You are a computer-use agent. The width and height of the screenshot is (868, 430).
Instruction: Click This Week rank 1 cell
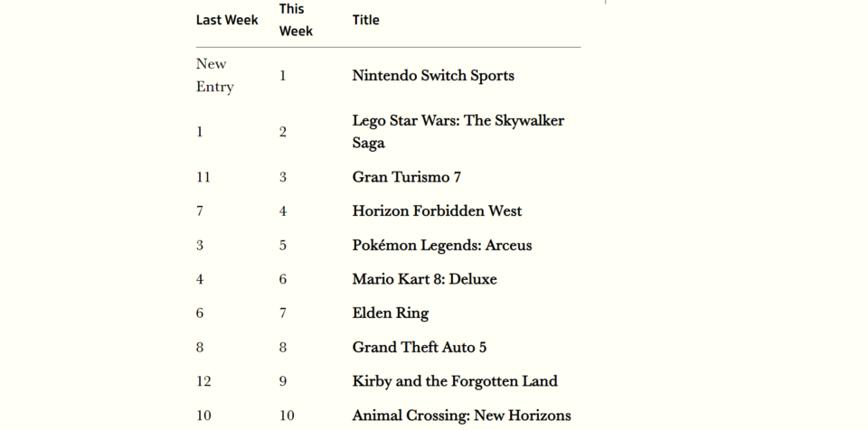283,76
